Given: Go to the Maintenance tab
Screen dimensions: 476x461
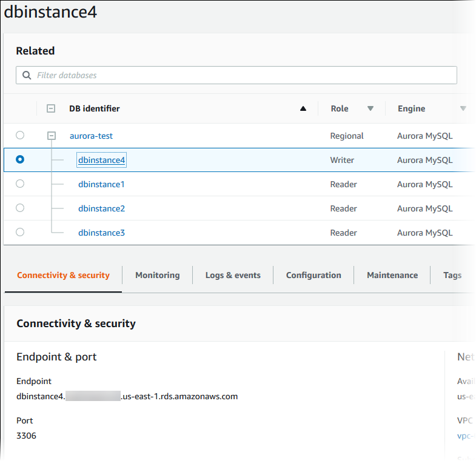Looking at the screenshot, I should click(392, 275).
